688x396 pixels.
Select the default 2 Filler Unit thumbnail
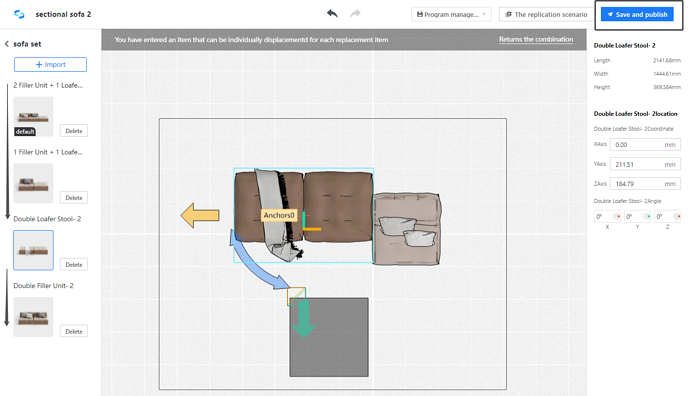coord(33,117)
